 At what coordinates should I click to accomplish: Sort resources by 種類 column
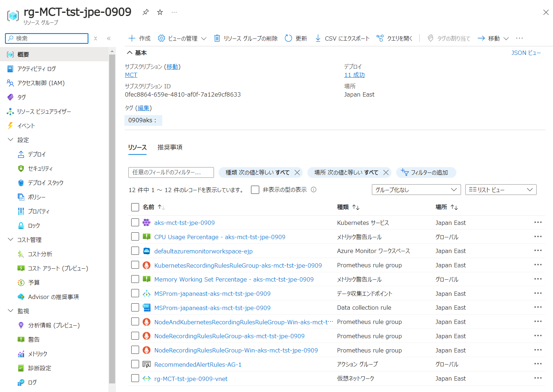[348, 207]
